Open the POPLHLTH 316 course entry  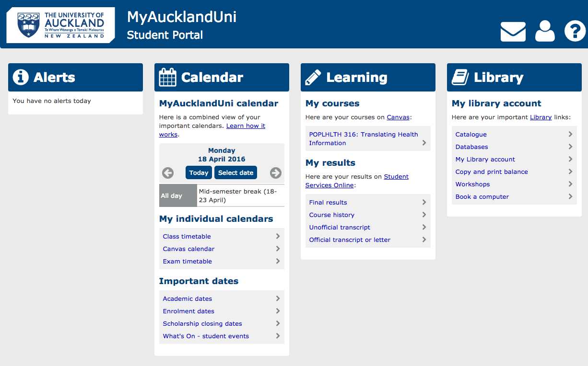coord(368,138)
